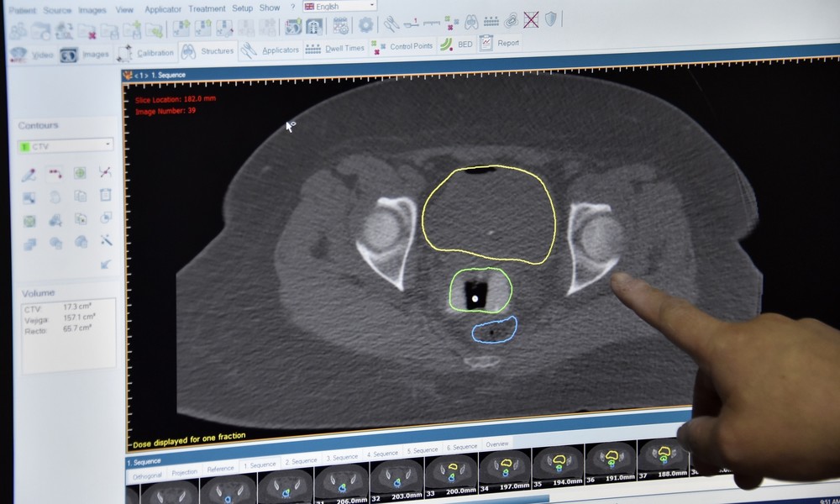
Task: Select the slice thumbnail labeled 191.0mm
Action: tap(611, 463)
